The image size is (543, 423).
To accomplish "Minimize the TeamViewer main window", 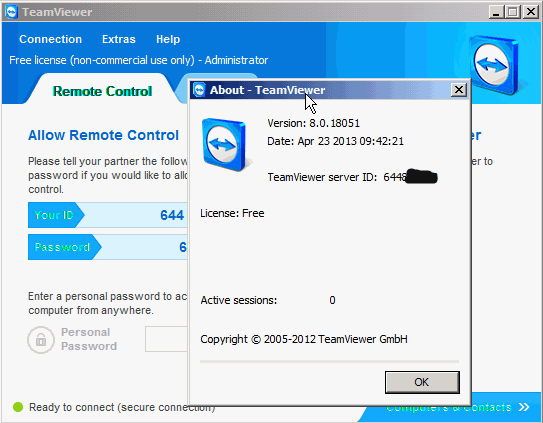I will [x=496, y=12].
